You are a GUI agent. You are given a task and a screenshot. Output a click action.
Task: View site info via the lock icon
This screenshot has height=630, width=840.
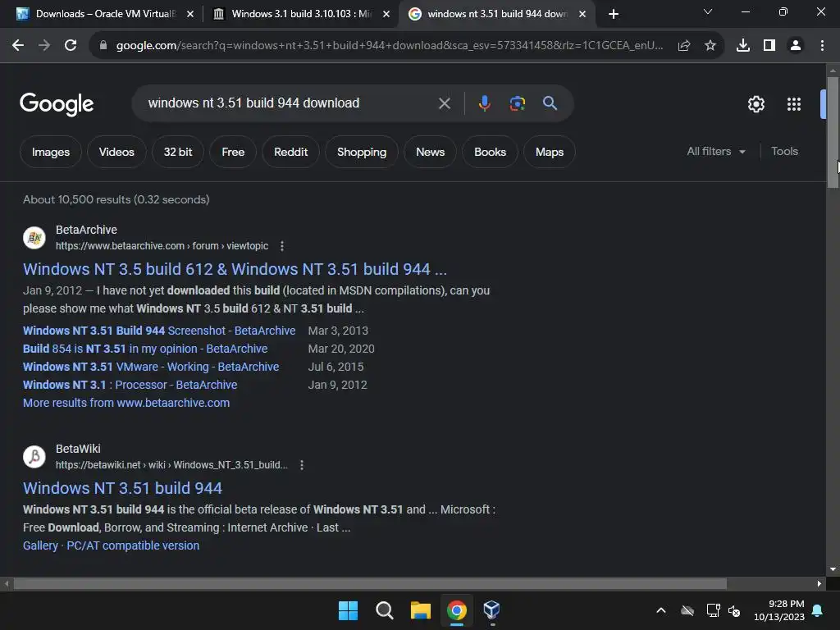(103, 46)
